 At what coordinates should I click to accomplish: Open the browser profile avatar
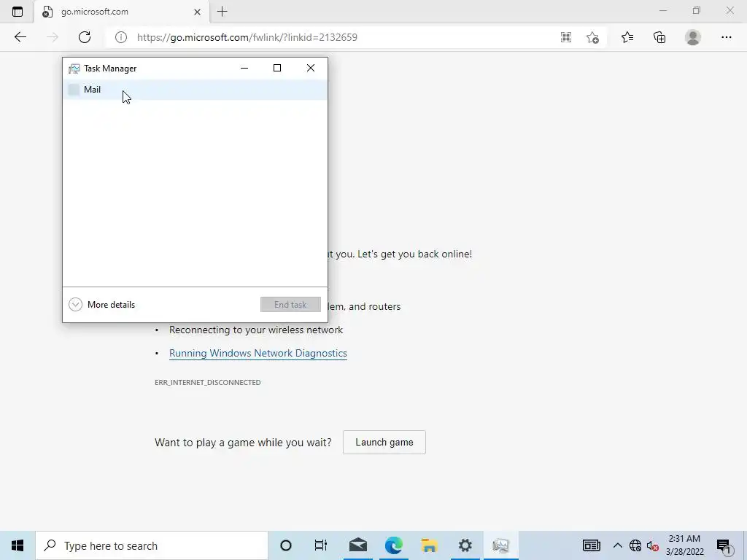coord(693,37)
